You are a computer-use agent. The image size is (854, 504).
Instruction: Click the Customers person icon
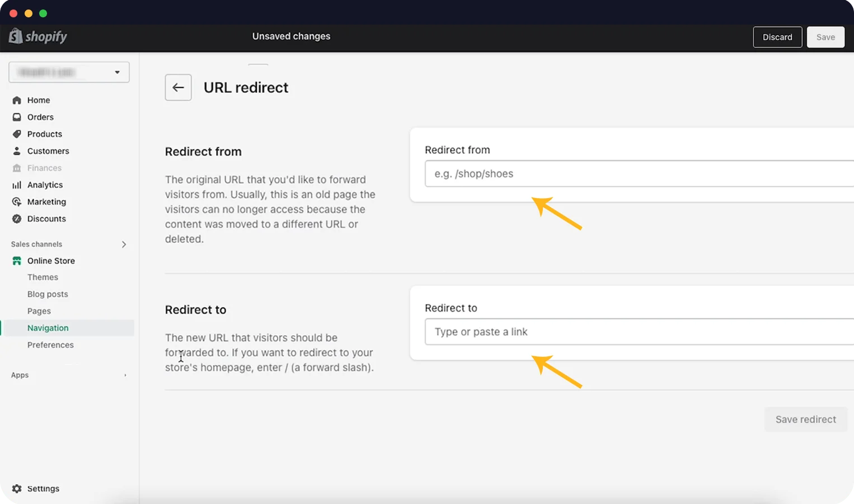click(17, 151)
